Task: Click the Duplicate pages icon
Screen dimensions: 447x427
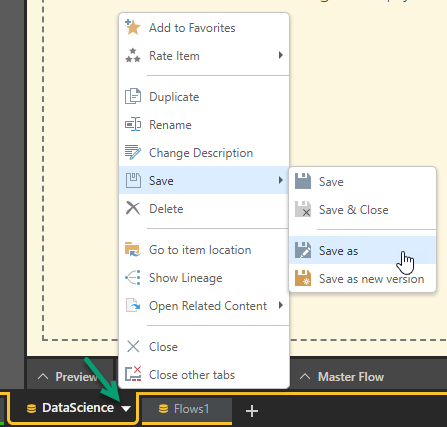Action: pyautogui.click(x=133, y=96)
